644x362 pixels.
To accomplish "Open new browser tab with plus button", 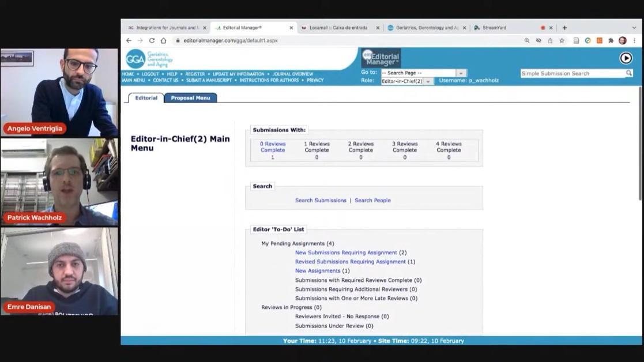I will point(564,28).
